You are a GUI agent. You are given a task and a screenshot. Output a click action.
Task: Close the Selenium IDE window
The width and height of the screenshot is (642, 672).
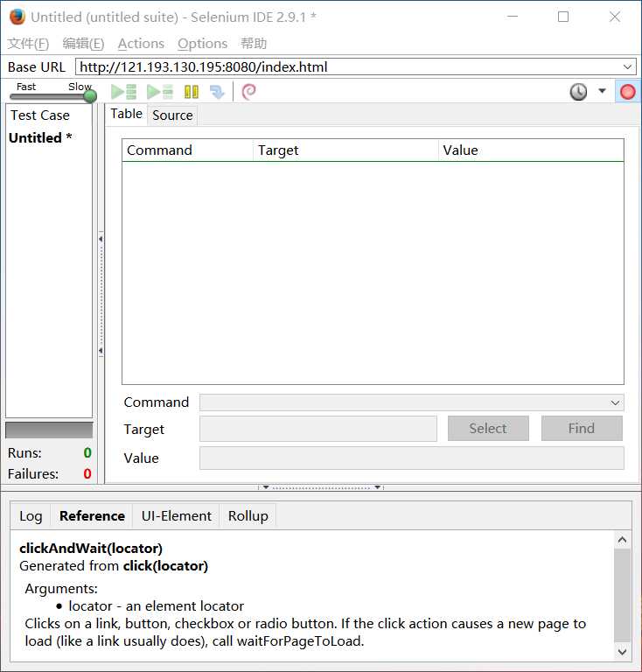coord(615,17)
